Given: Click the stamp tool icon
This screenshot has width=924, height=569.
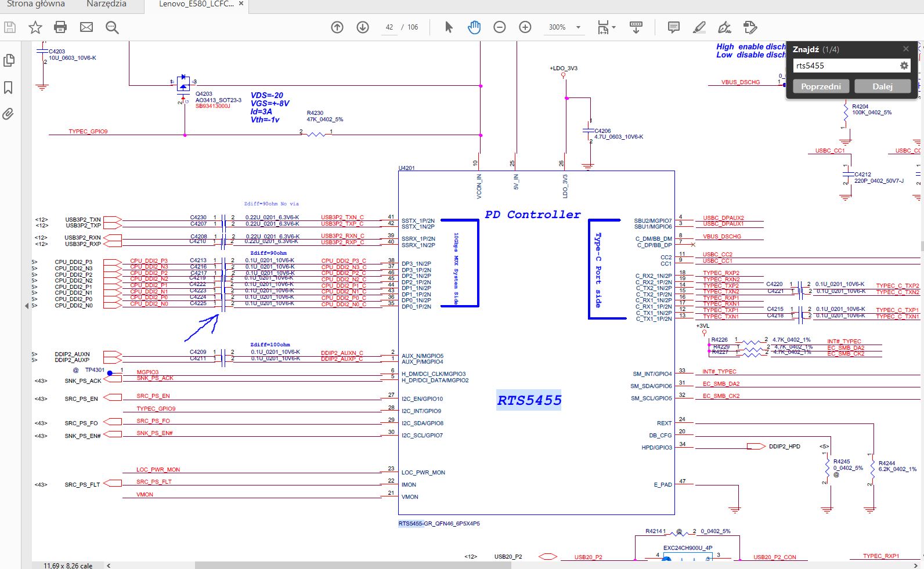Looking at the screenshot, I should coord(750,27).
